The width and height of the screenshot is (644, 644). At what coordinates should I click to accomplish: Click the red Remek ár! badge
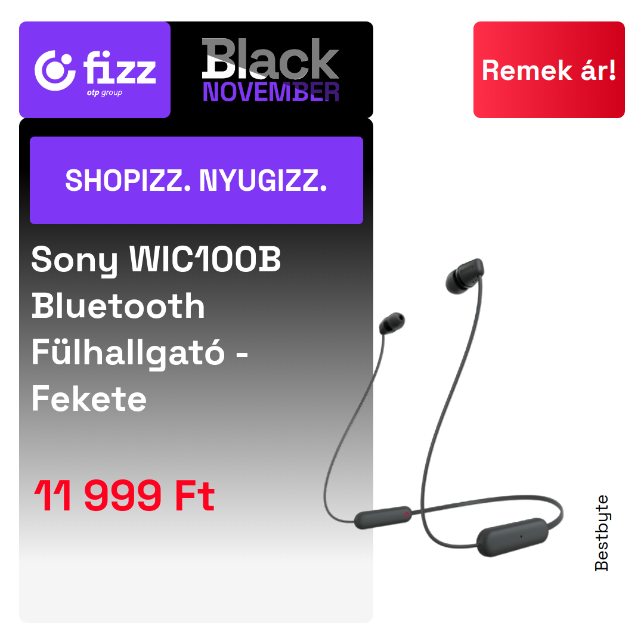pos(549,70)
